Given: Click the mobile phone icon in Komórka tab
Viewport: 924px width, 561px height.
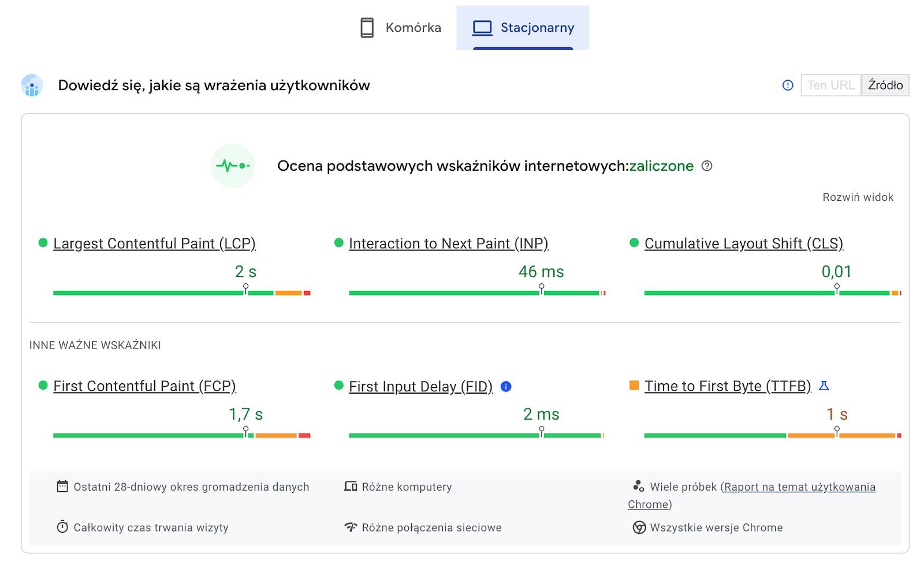Looking at the screenshot, I should click(367, 28).
